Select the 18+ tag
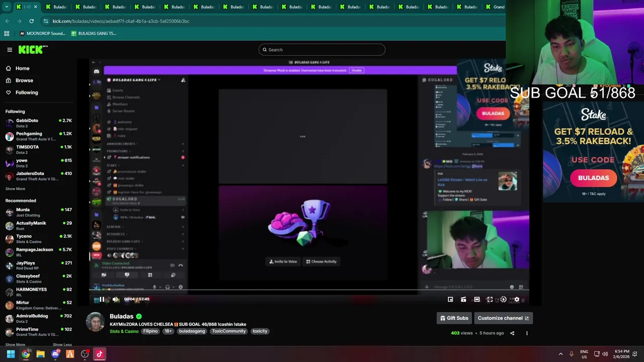644x362 pixels. pos(168,331)
